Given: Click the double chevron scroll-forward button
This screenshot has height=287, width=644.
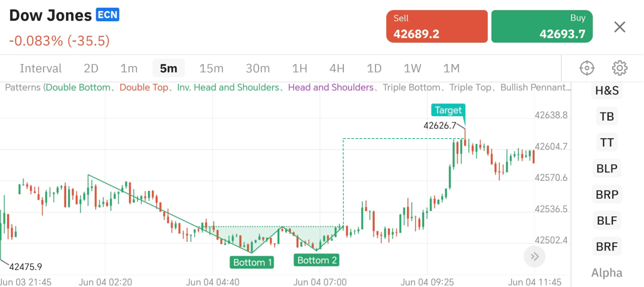Looking at the screenshot, I should (x=534, y=256).
